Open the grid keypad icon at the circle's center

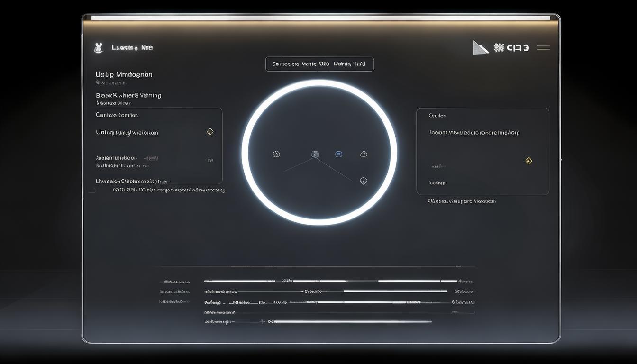[315, 154]
